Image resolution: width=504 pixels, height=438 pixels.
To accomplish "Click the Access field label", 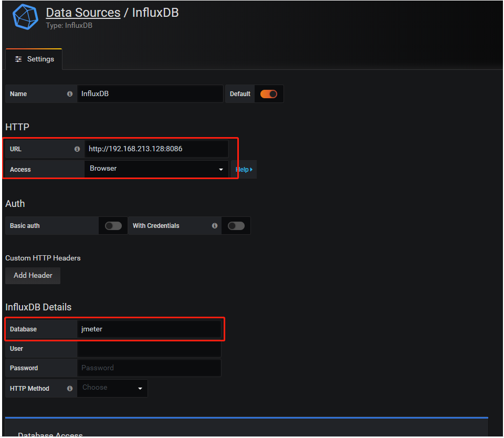I will point(20,170).
